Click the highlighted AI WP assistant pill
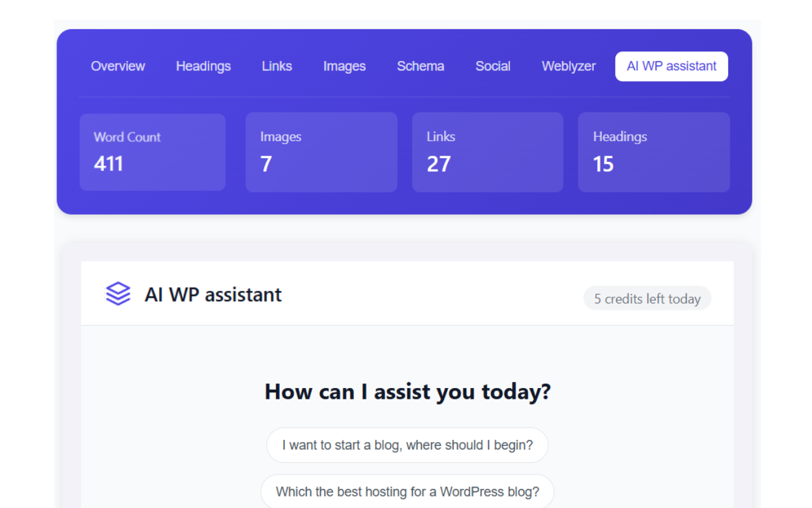This screenshot has width=812, height=508. point(671,66)
